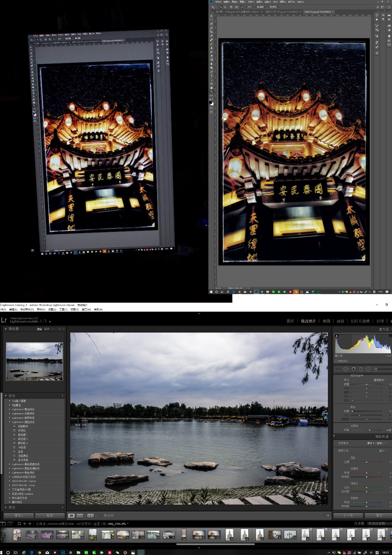Click the loupe view mode icon

(x=71, y=515)
